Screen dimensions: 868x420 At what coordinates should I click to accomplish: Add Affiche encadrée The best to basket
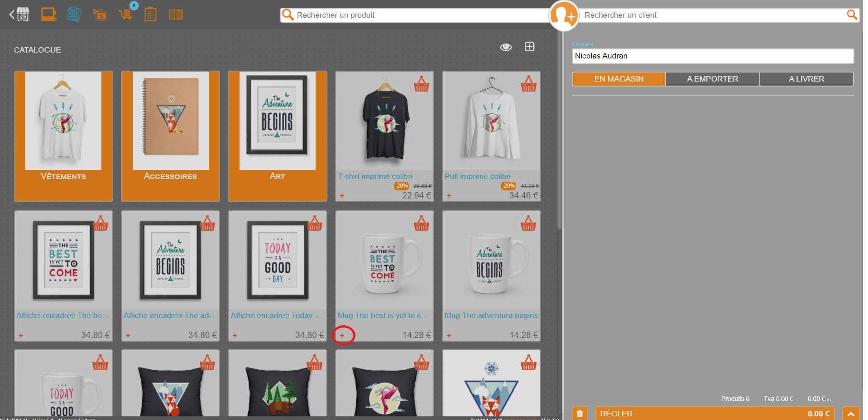[x=101, y=223]
